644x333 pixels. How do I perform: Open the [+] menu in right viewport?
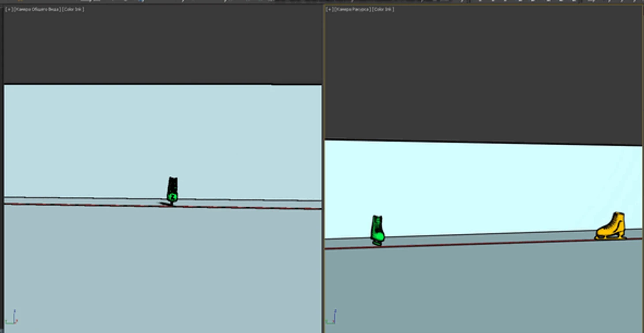[329, 9]
